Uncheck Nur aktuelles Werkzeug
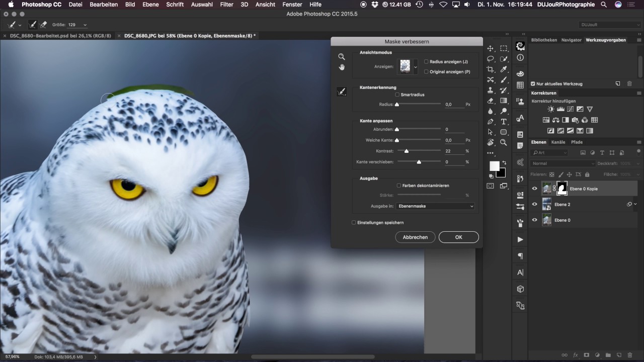 [533, 84]
